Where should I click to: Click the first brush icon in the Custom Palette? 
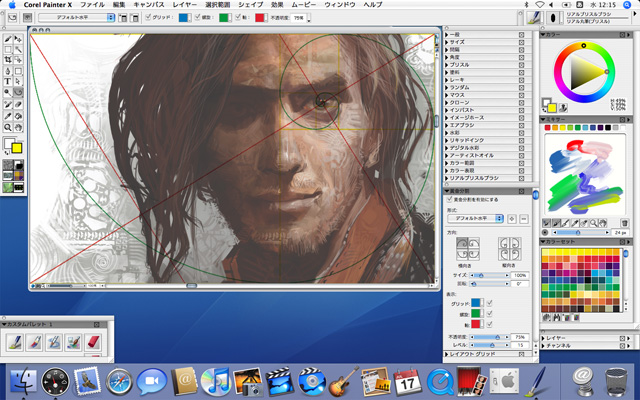pos(15,342)
